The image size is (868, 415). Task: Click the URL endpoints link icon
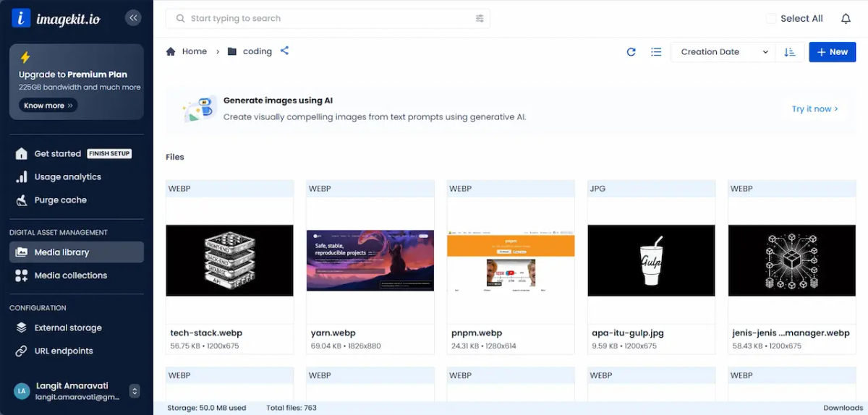(x=21, y=351)
